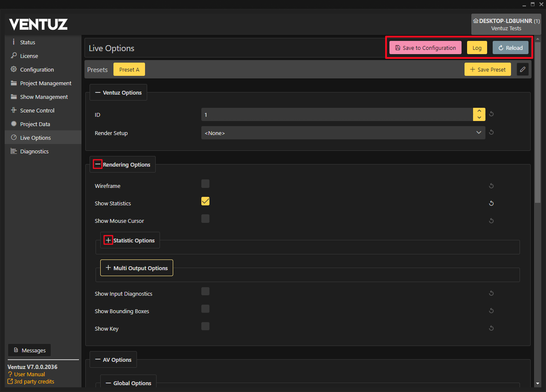546x392 pixels.
Task: Collapse the Rendering Options section
Action: coord(98,164)
